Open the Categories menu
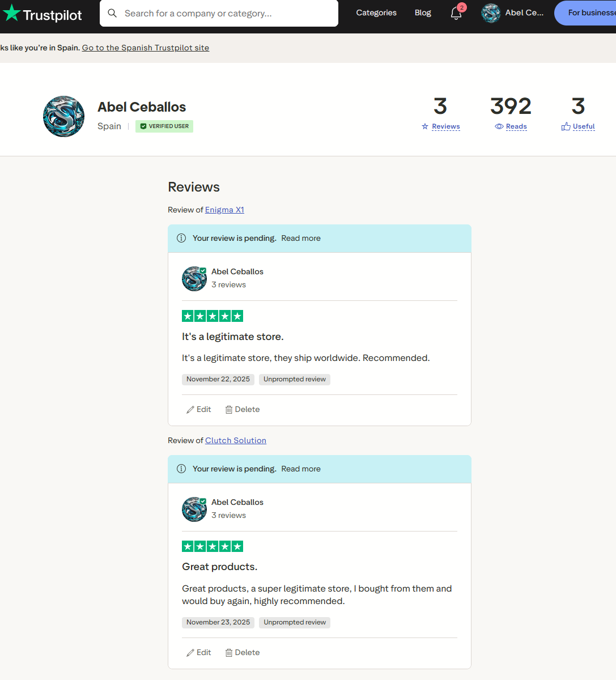The image size is (616, 680). 376,13
